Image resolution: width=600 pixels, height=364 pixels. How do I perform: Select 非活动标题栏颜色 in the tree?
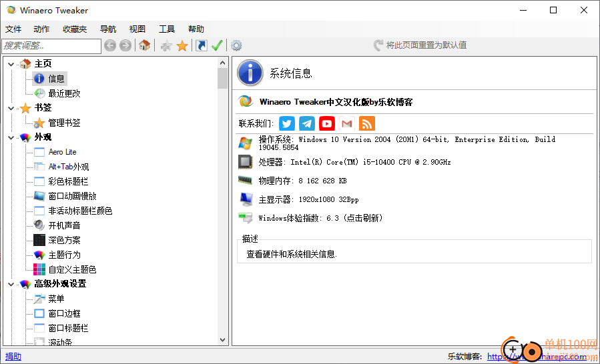tap(80, 211)
